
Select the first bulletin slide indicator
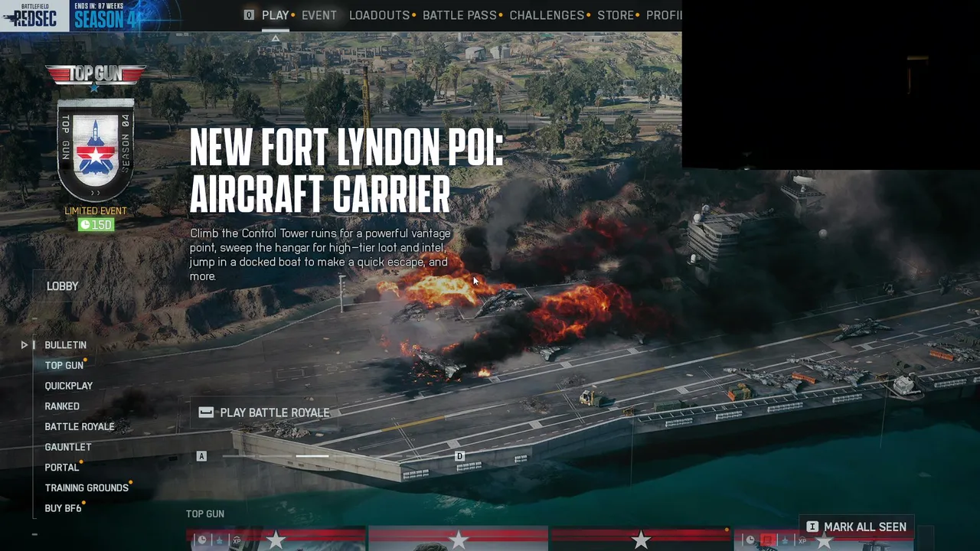click(239, 456)
